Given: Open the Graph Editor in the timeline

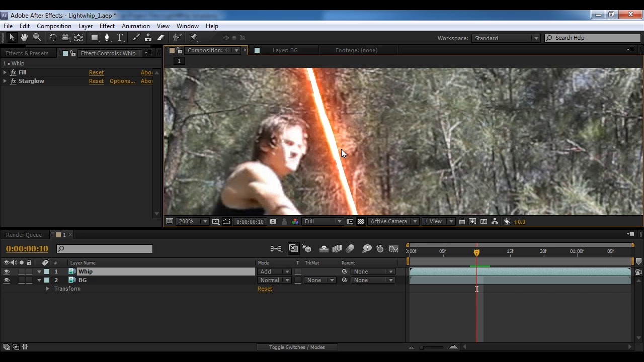Looking at the screenshot, I should [x=393, y=248].
